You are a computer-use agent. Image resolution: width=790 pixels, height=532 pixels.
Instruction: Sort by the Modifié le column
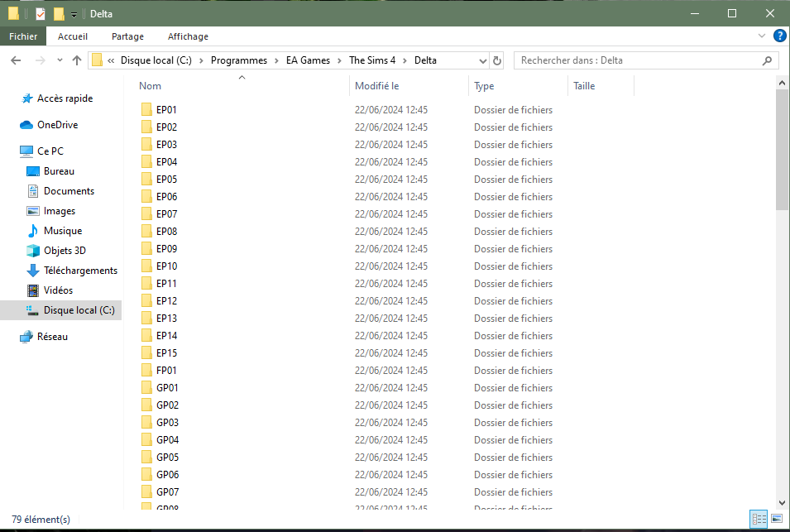tap(377, 86)
